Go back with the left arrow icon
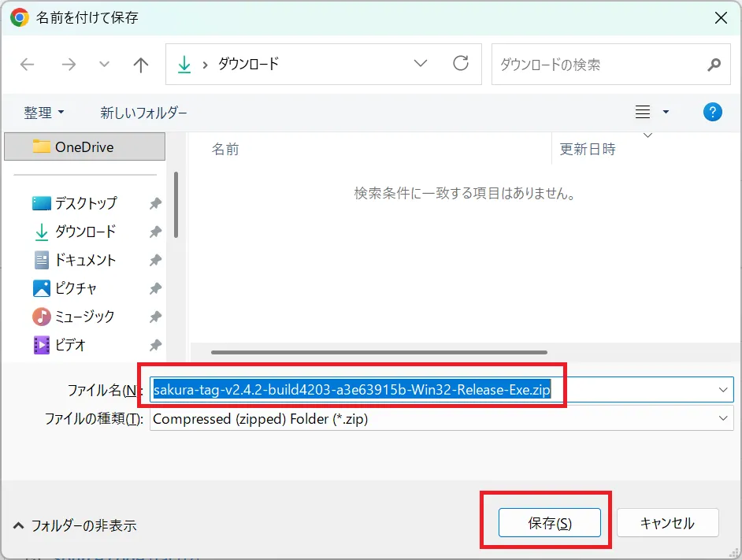Image resolution: width=742 pixels, height=560 pixels. point(28,65)
